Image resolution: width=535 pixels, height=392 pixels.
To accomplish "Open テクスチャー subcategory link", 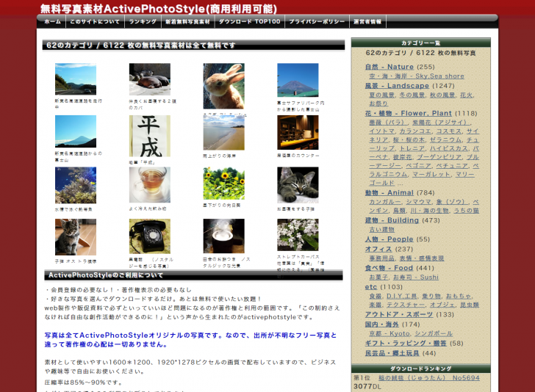I will (406, 305).
